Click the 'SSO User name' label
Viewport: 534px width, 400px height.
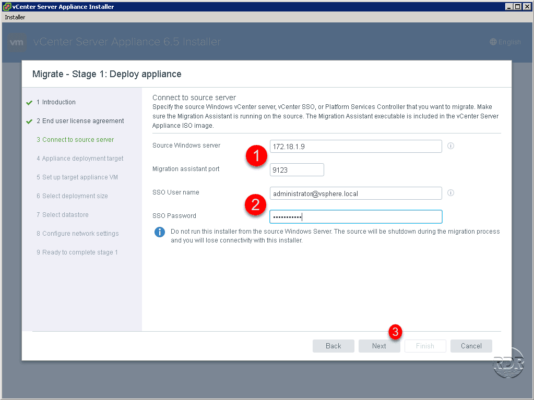pyautogui.click(x=175, y=192)
